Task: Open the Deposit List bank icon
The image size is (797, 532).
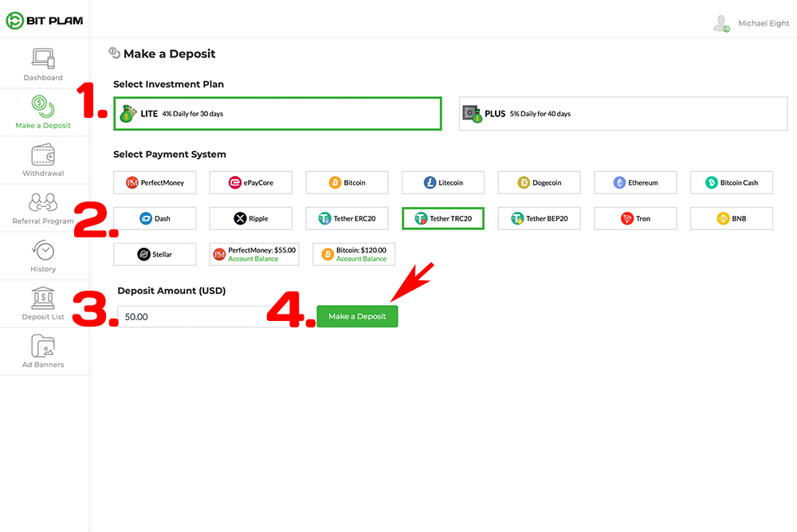Action: [43, 298]
